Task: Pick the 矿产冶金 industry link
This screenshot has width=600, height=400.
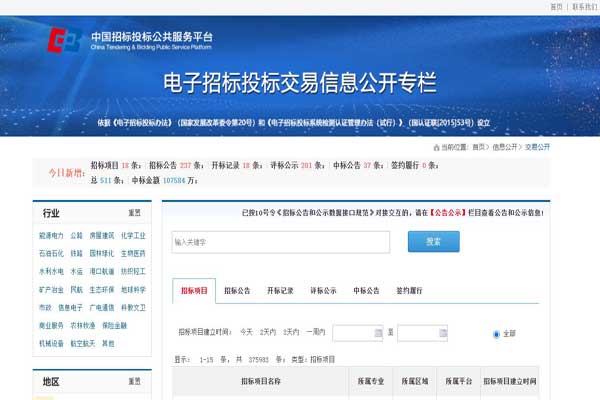Action: [51, 289]
